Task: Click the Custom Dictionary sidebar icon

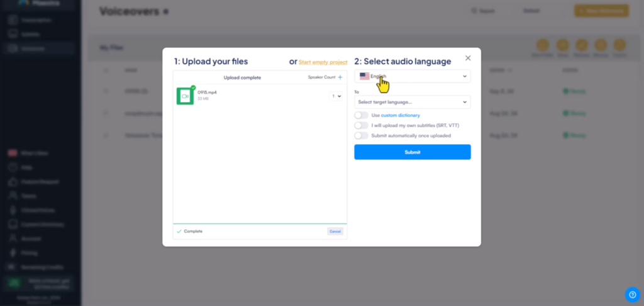Action: click(13, 224)
